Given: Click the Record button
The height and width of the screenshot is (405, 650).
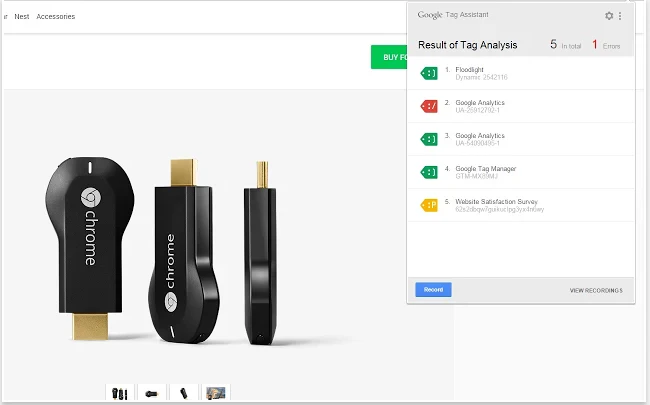Looking at the screenshot, I should (x=433, y=290).
